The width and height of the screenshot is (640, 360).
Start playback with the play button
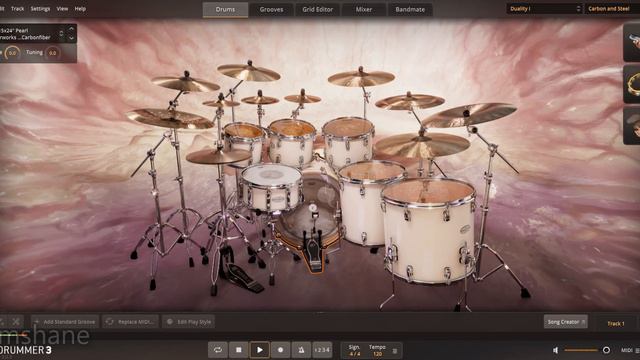pos(260,350)
